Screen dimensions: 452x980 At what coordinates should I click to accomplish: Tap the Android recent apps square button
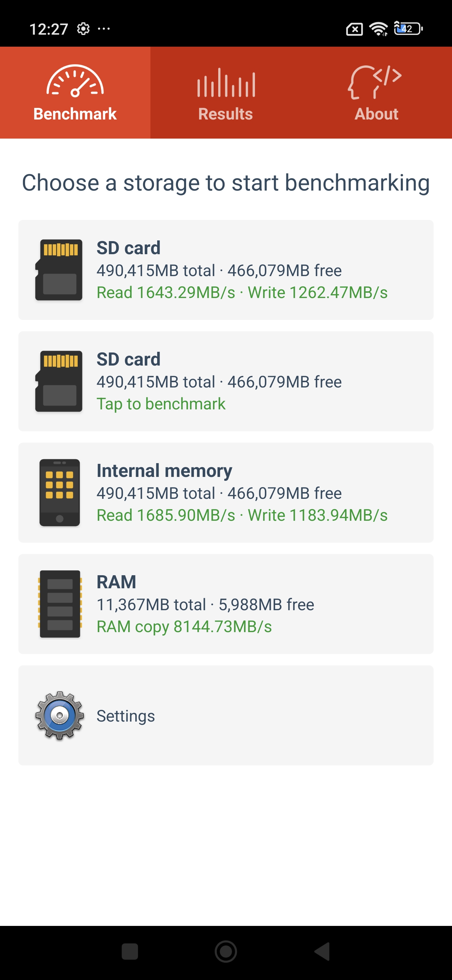130,952
